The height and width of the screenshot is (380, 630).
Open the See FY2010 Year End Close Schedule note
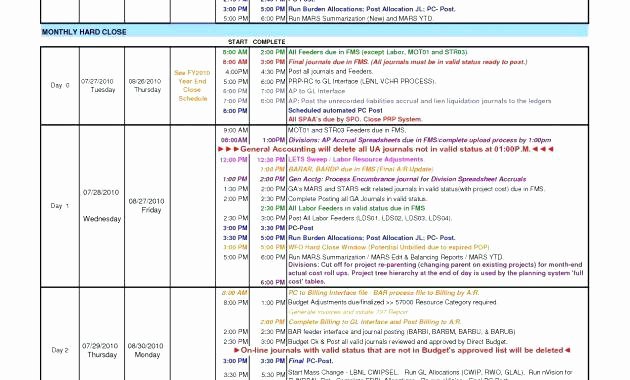point(192,86)
